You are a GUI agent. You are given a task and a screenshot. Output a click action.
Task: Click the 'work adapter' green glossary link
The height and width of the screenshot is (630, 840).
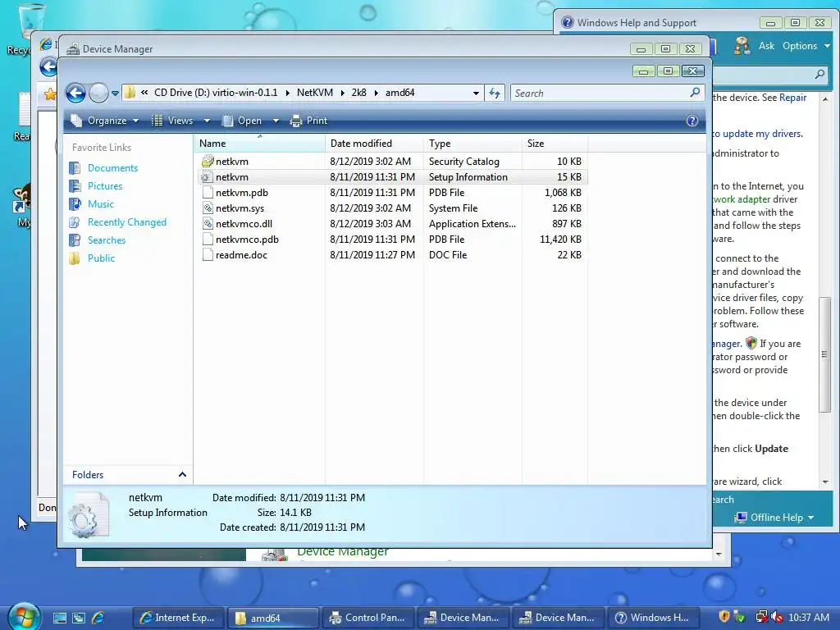[x=742, y=199]
